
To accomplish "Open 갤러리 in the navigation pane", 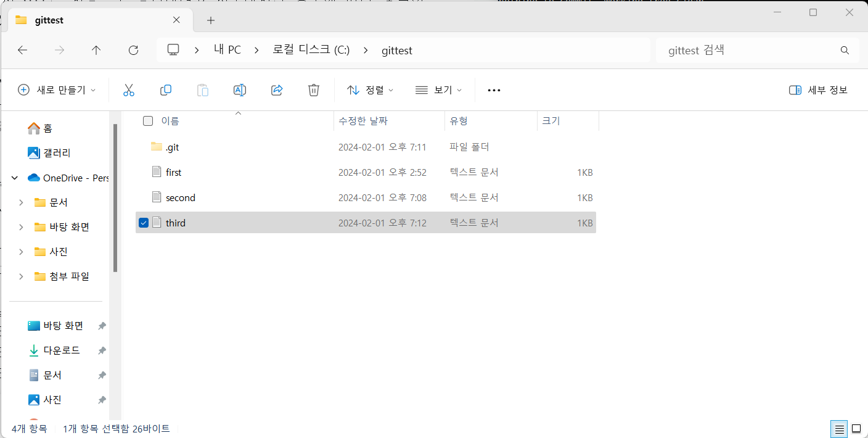I will (49, 153).
